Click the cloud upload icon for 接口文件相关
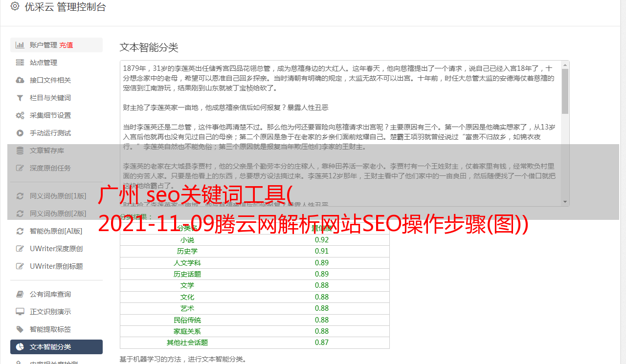The width and height of the screenshot is (626, 364). pos(20,80)
